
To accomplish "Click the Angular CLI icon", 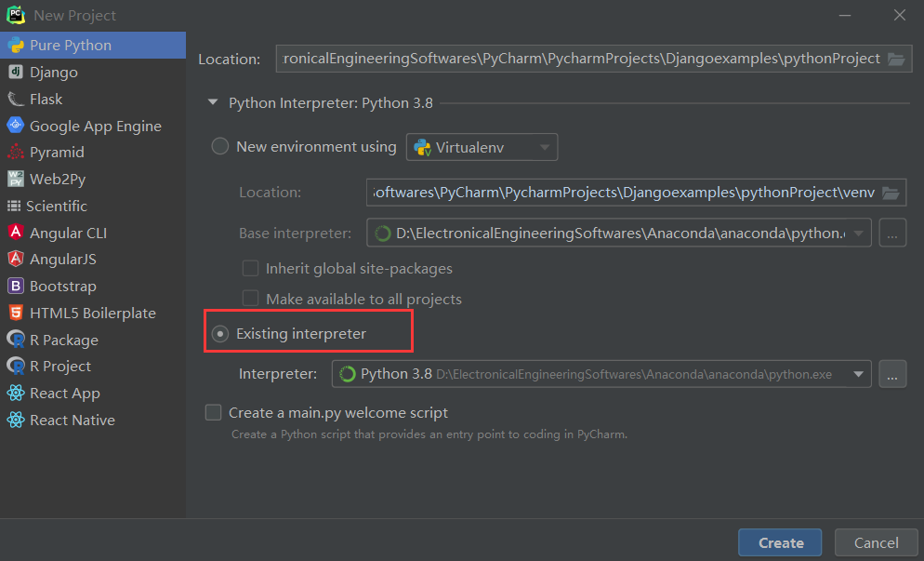I will (15, 232).
